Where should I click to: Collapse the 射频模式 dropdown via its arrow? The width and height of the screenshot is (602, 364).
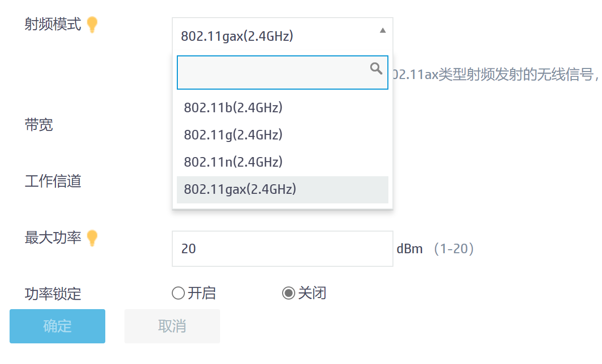[x=383, y=31]
